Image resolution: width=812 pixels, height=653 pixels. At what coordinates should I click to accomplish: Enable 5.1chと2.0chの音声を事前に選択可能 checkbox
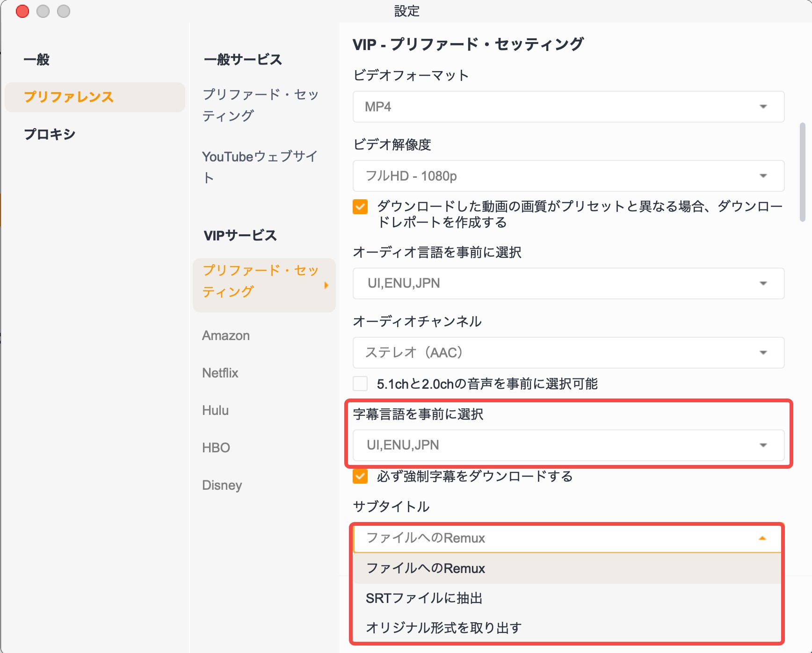click(x=360, y=384)
